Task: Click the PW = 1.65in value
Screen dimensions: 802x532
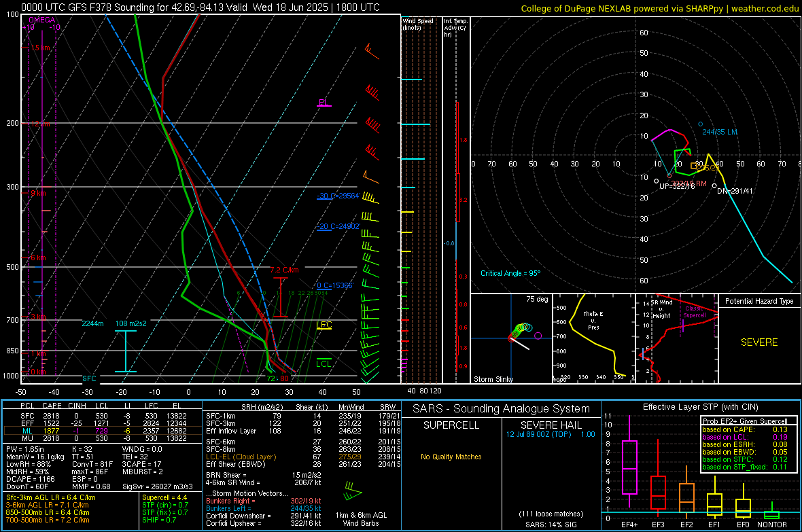Action: 27,449
